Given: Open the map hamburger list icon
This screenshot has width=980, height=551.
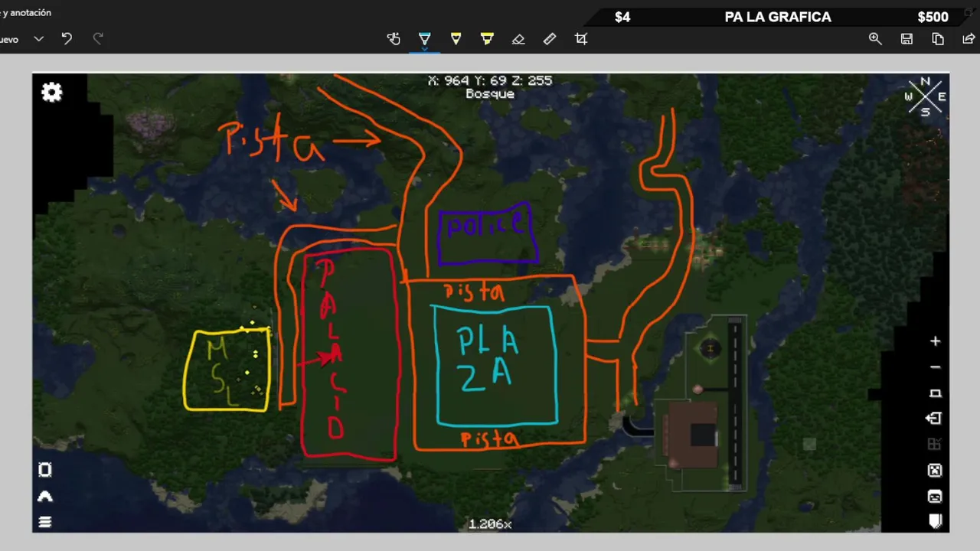Looking at the screenshot, I should click(45, 522).
